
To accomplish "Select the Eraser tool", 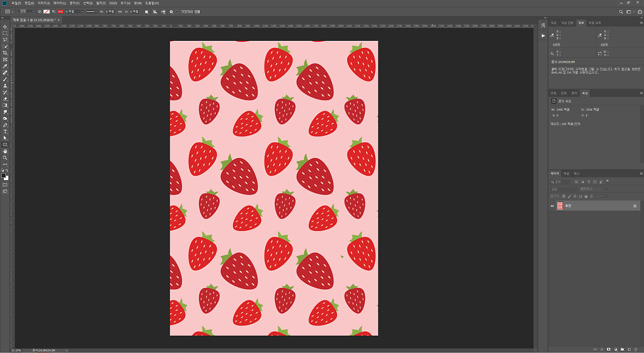I will tap(5, 99).
